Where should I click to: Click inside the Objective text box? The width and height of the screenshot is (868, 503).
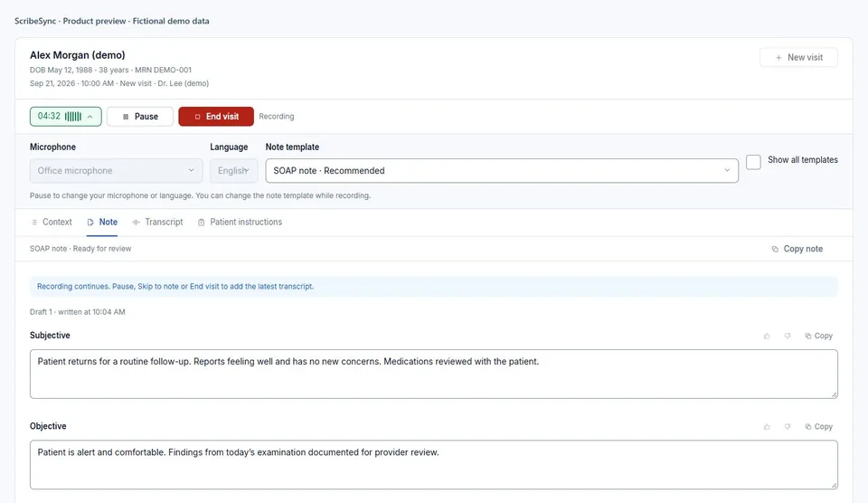tap(433, 465)
